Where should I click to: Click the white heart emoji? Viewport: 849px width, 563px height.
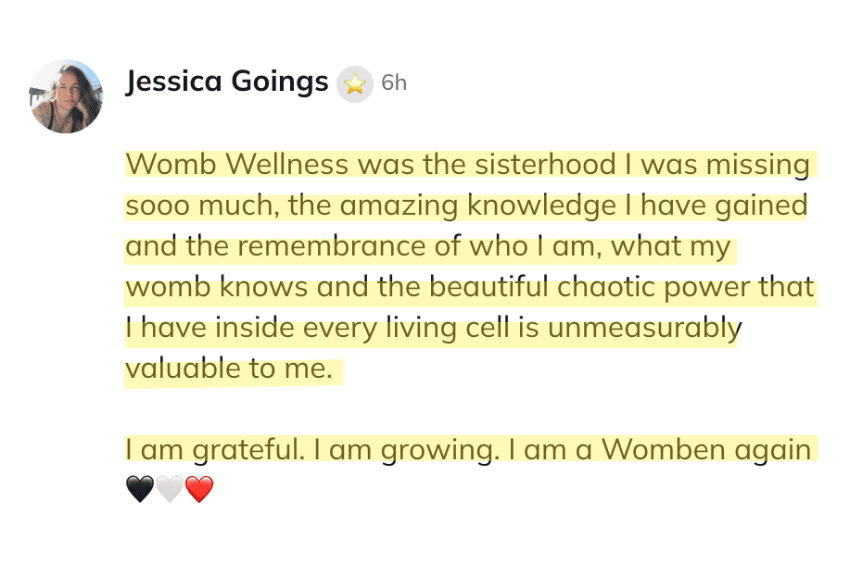(170, 490)
